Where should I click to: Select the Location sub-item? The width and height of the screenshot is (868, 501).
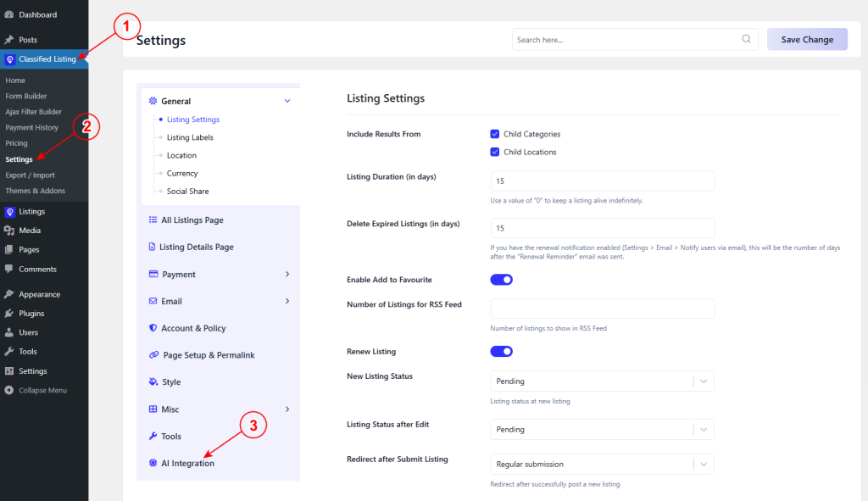[181, 156]
